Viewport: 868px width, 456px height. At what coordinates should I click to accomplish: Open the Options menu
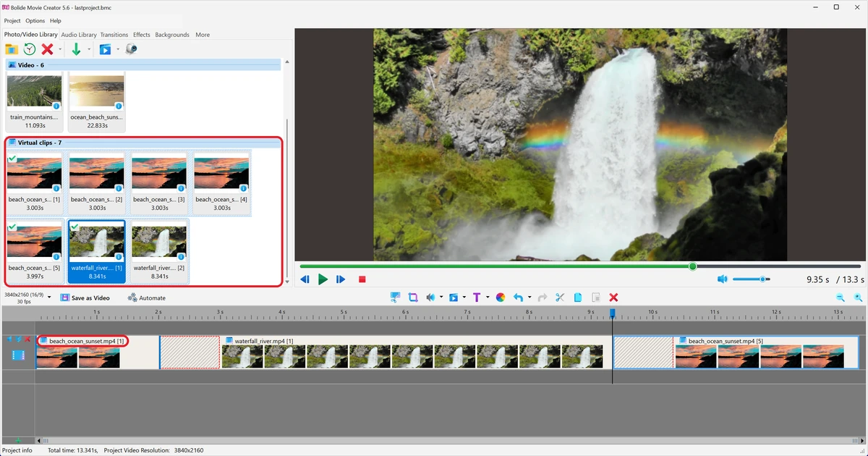pos(35,21)
